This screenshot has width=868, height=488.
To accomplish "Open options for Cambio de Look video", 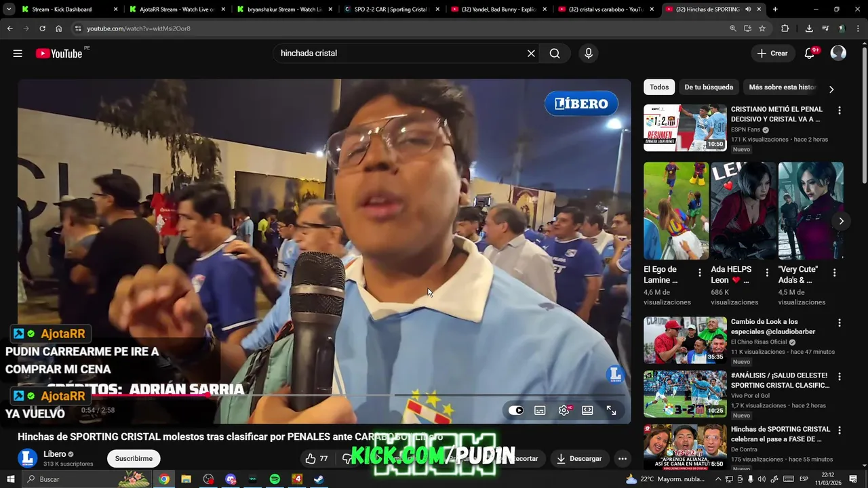I will click(x=840, y=323).
